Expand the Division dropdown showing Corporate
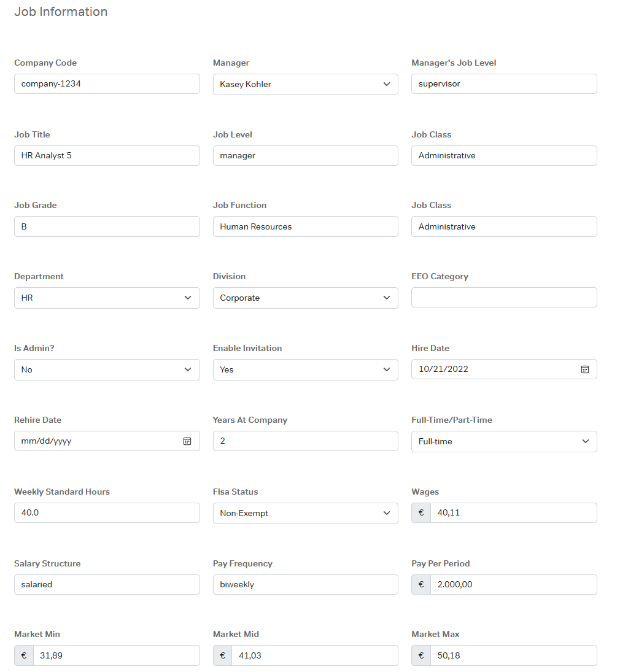Screen dimensions: 620x672 pos(305,298)
